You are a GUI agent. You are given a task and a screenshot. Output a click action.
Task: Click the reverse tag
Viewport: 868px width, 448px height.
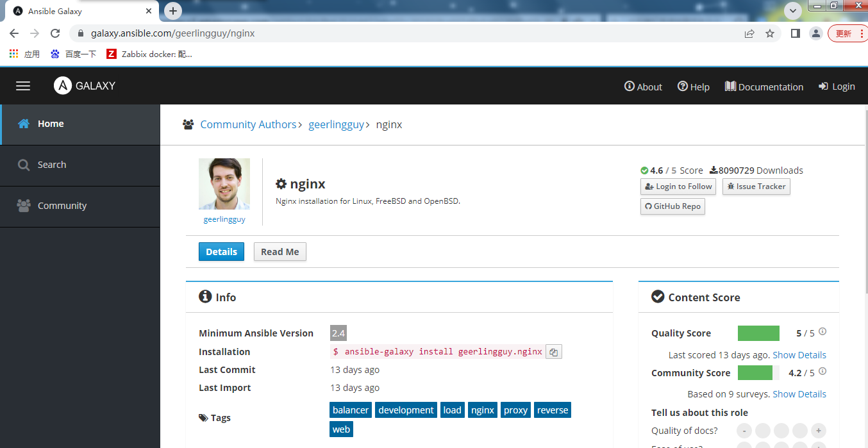pyautogui.click(x=553, y=410)
